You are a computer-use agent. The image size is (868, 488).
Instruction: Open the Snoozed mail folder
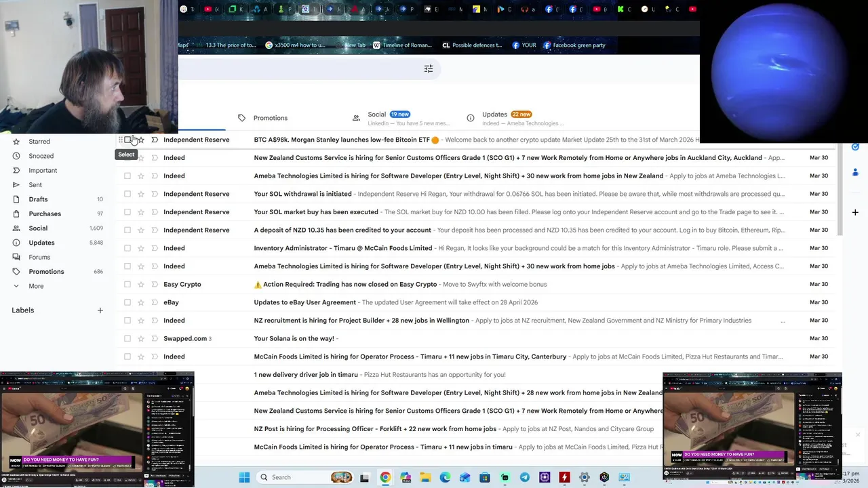coord(41,156)
